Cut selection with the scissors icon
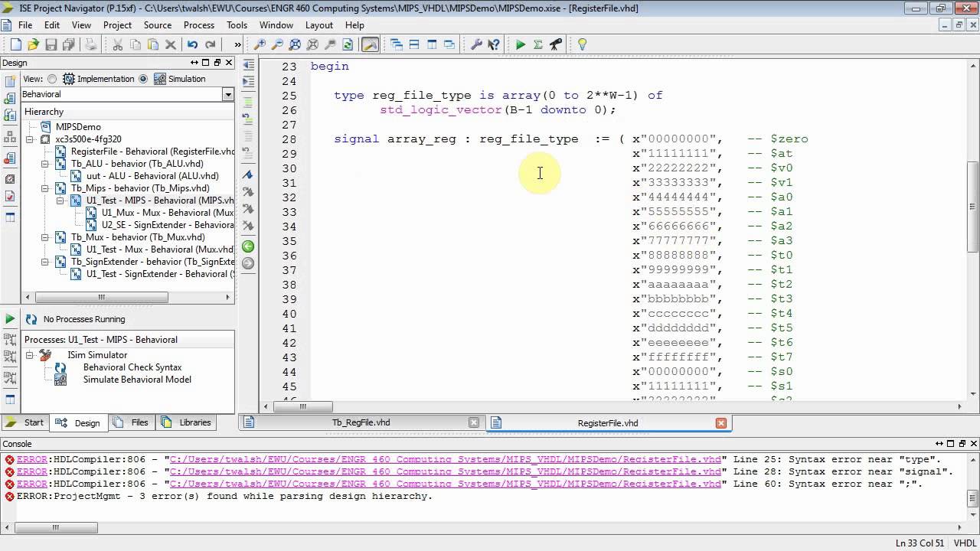Screen dimensions: 980x551 point(118,44)
